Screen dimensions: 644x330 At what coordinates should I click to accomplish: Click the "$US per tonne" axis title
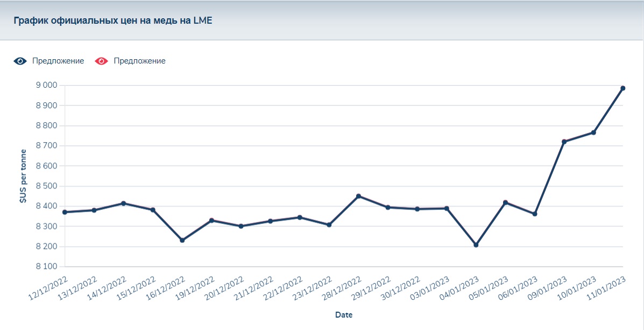(24, 176)
